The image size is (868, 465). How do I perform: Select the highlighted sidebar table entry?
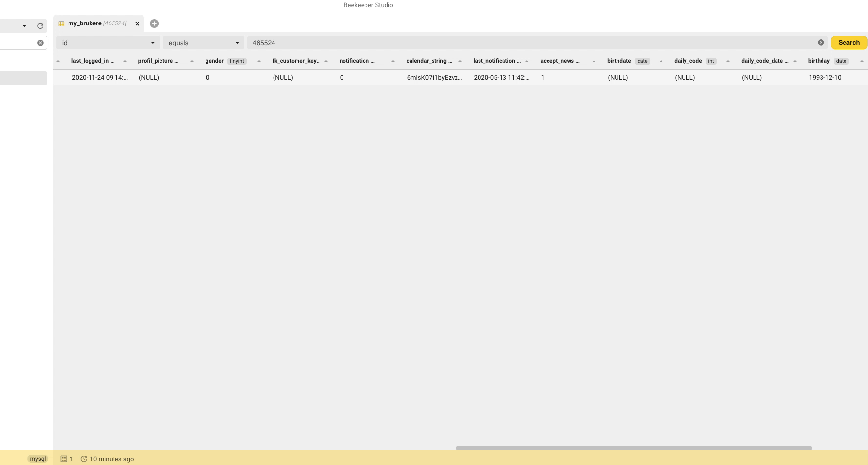[23, 78]
